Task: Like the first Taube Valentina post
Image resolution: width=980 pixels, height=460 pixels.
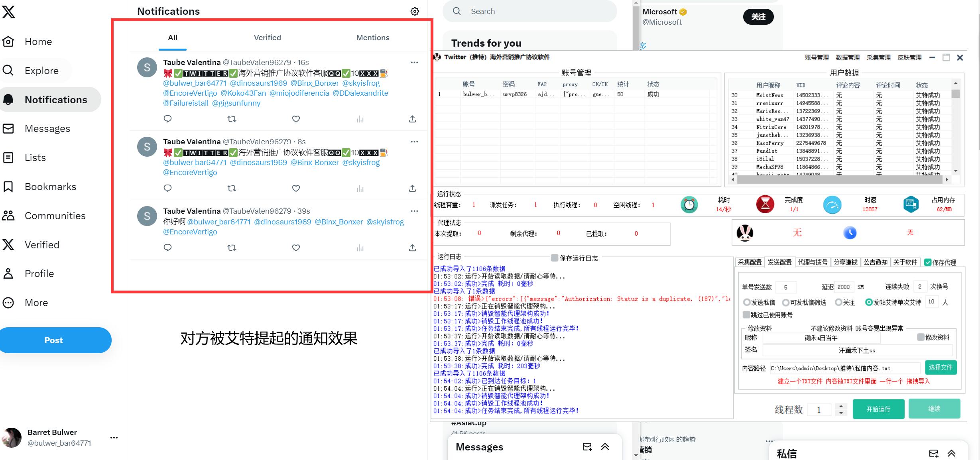Action: pos(296,119)
